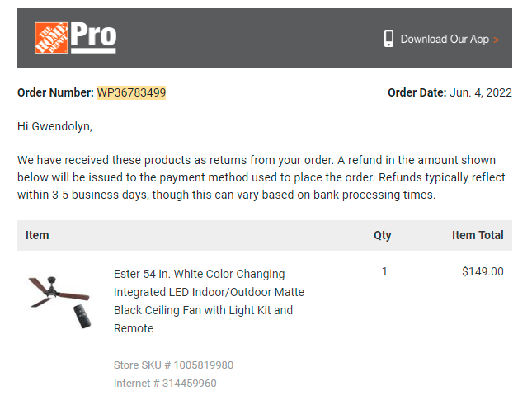The image size is (532, 405).
Task: Select the highlighted order number WP36783499
Action: [x=131, y=92]
